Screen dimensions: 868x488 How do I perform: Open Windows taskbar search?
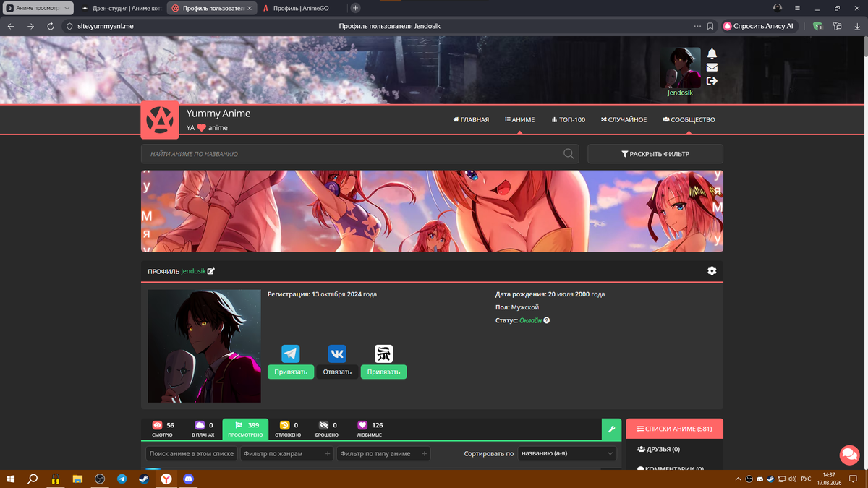pos(33,479)
